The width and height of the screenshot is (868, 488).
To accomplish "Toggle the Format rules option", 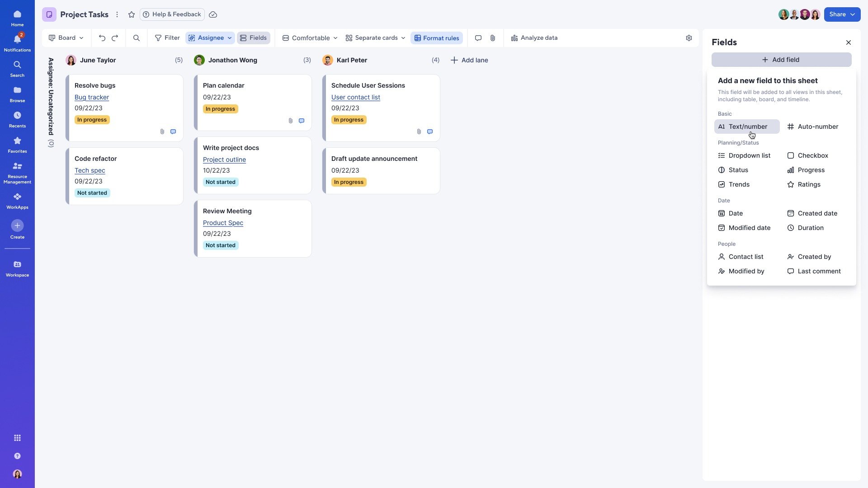I will click(x=437, y=38).
